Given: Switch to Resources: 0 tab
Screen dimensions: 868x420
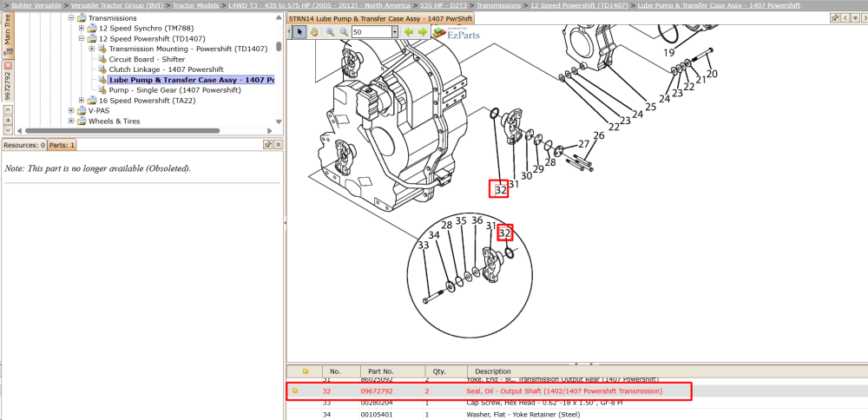Looking at the screenshot, I should coord(24,145).
